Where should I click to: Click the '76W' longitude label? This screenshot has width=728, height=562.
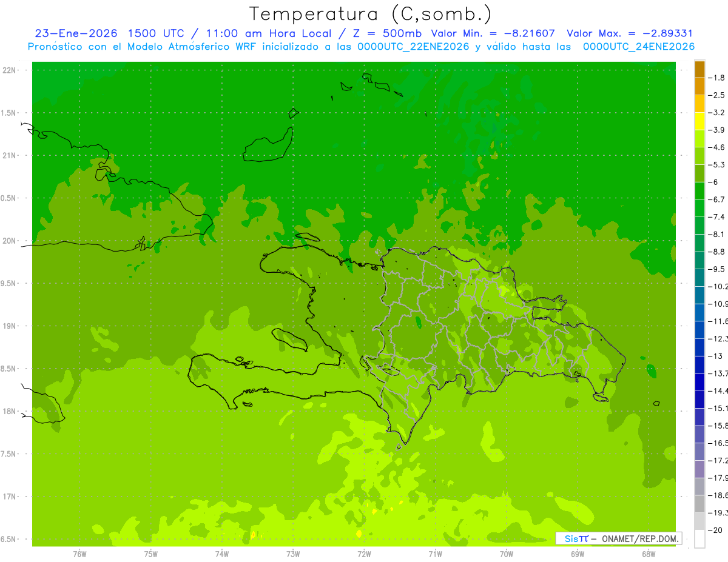coord(79,554)
